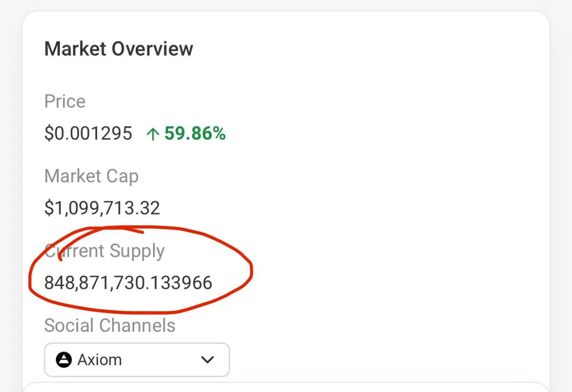Select the $0.001295 price value
572x392 pixels.
[x=88, y=134]
